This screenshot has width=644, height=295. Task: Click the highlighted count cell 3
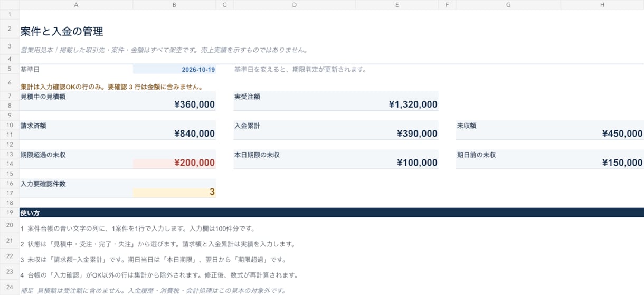[x=174, y=192]
